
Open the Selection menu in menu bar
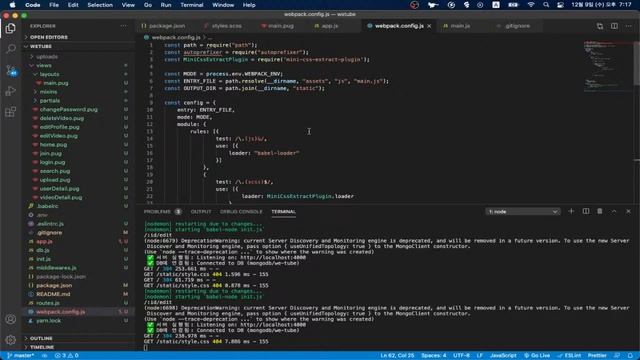[100, 5]
